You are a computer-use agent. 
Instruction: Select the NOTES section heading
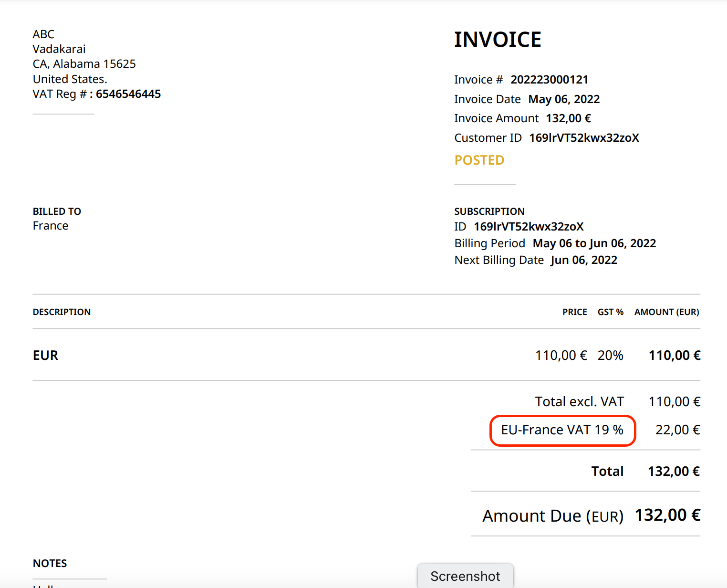(x=50, y=563)
